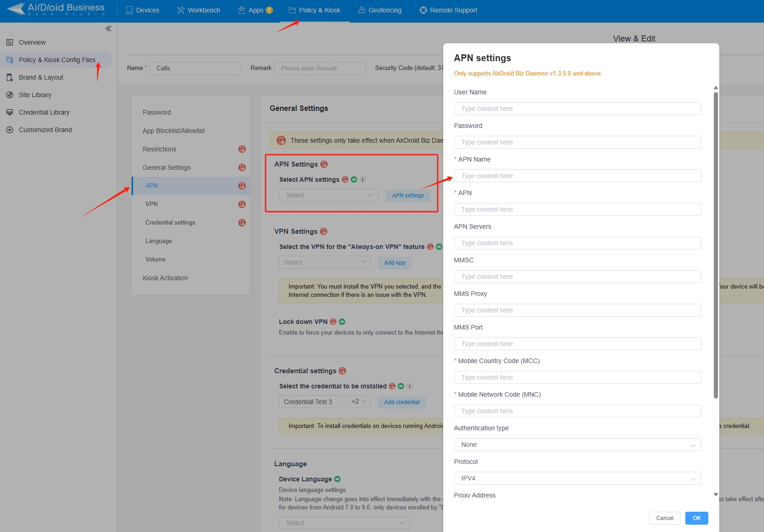This screenshot has width=764, height=532.
Task: Click the Customized Brand star icon
Action: click(x=10, y=130)
